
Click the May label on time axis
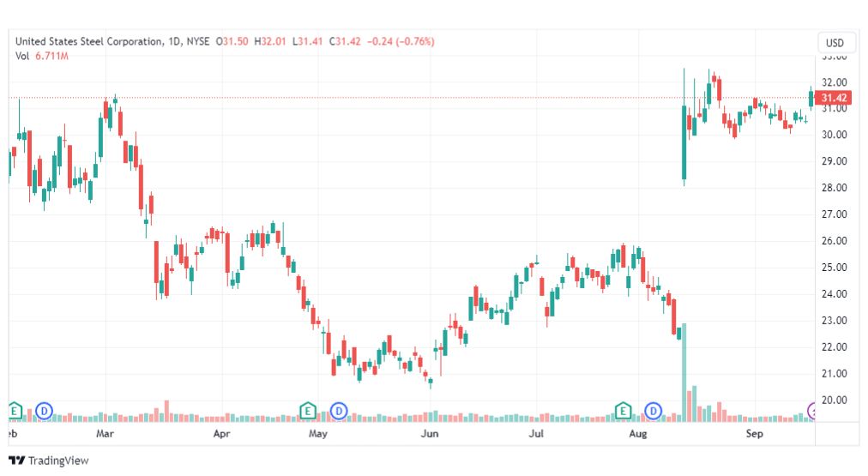tap(317, 433)
